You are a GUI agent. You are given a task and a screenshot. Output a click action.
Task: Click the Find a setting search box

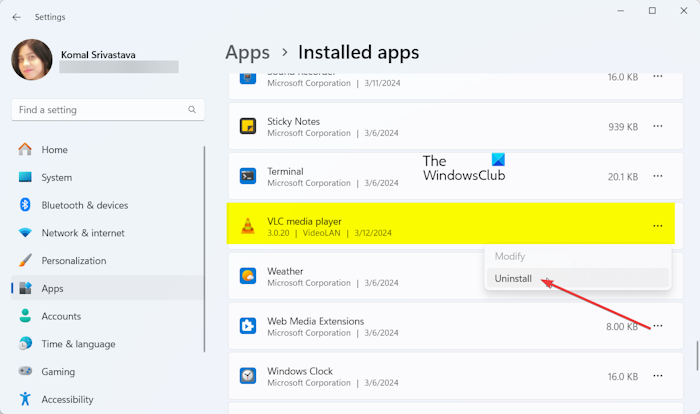pos(108,110)
